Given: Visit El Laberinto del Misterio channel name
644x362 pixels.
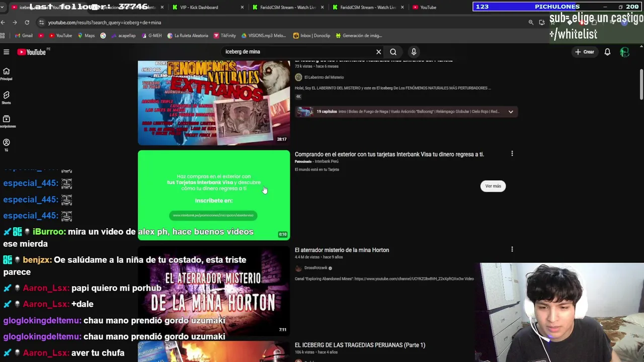Looking at the screenshot, I should [324, 77].
